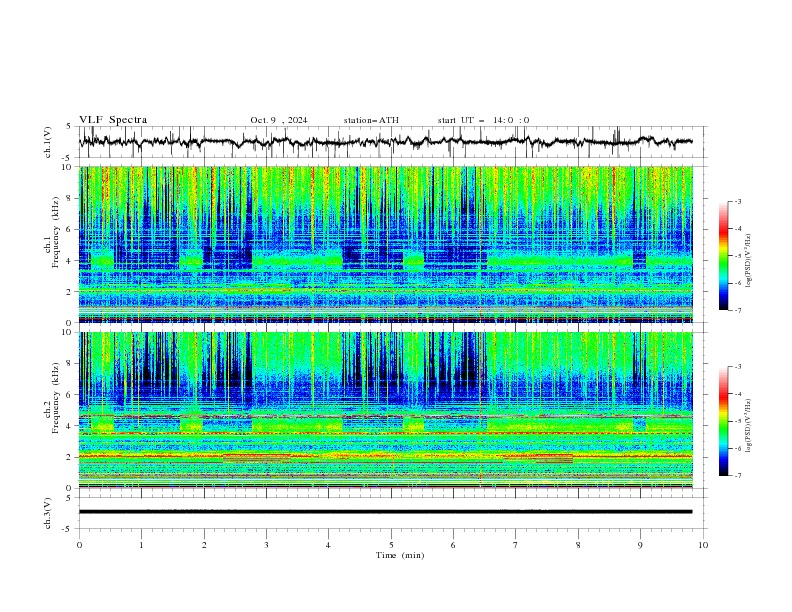This screenshot has height=612, width=792.
Task: Click the "-3" tick on the ch.1 colorbar
Action: [x=737, y=201]
